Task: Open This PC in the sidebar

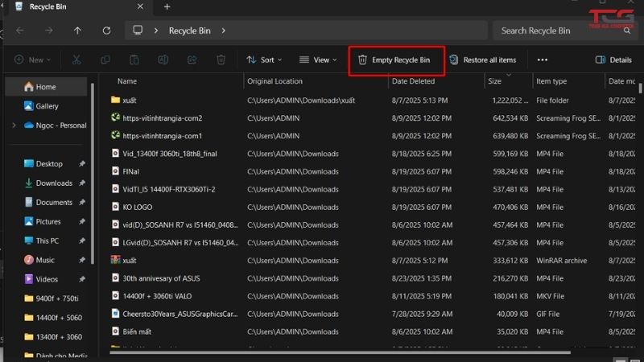Action: (x=47, y=241)
